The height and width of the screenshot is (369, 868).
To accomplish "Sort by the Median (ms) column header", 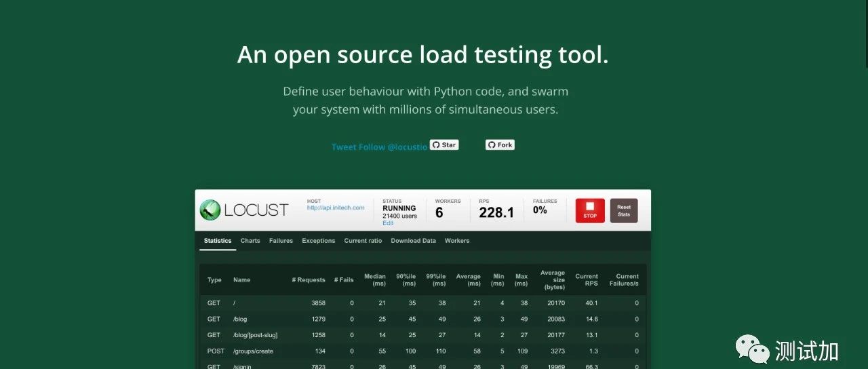I will click(x=375, y=280).
